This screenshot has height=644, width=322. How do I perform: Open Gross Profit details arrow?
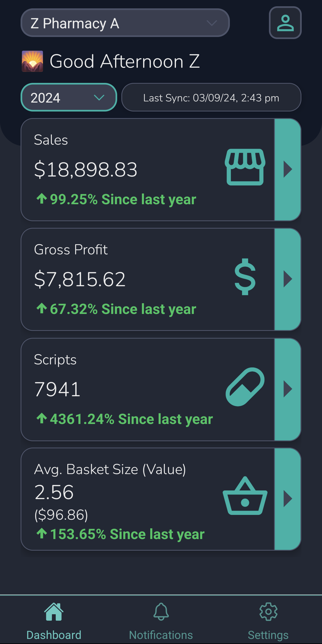(287, 279)
